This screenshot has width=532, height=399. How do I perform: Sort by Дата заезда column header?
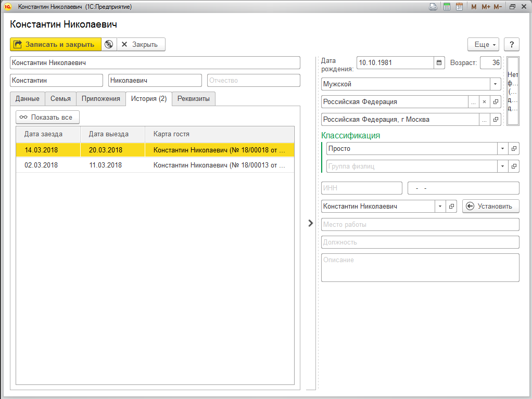pyautogui.click(x=48, y=134)
